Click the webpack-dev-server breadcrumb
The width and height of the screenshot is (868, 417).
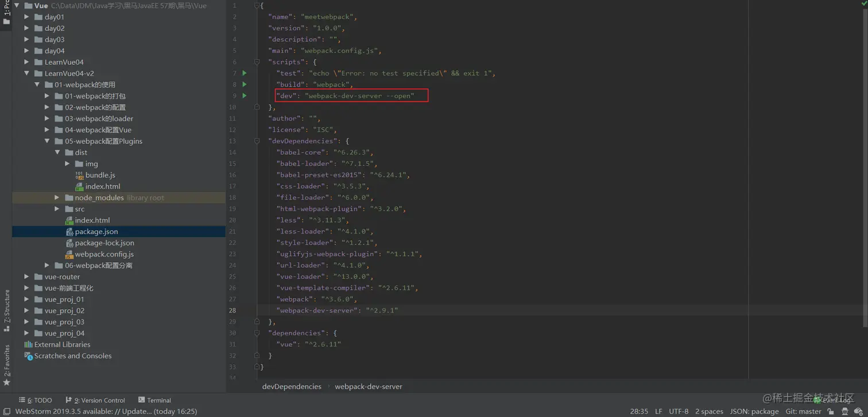coord(369,387)
